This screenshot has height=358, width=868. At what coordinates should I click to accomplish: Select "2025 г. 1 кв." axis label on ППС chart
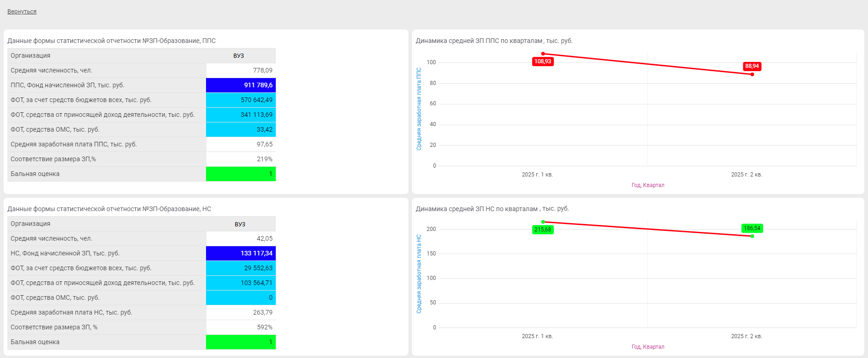coord(537,175)
